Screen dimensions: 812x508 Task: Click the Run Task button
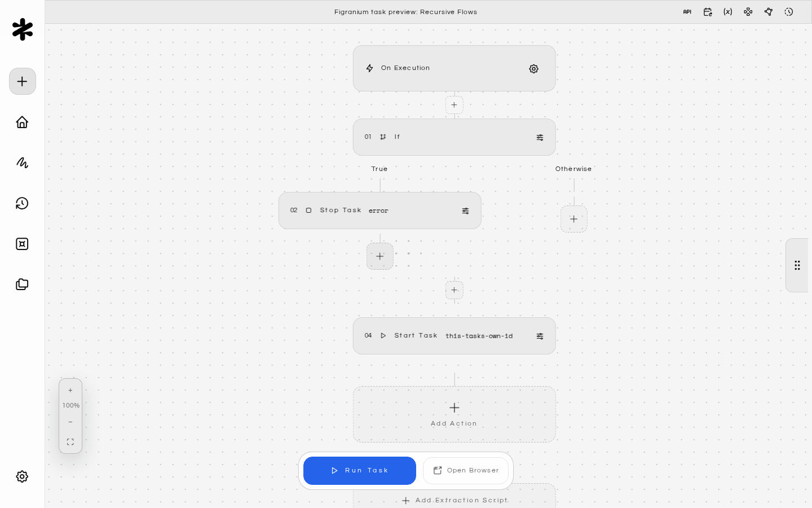360,471
